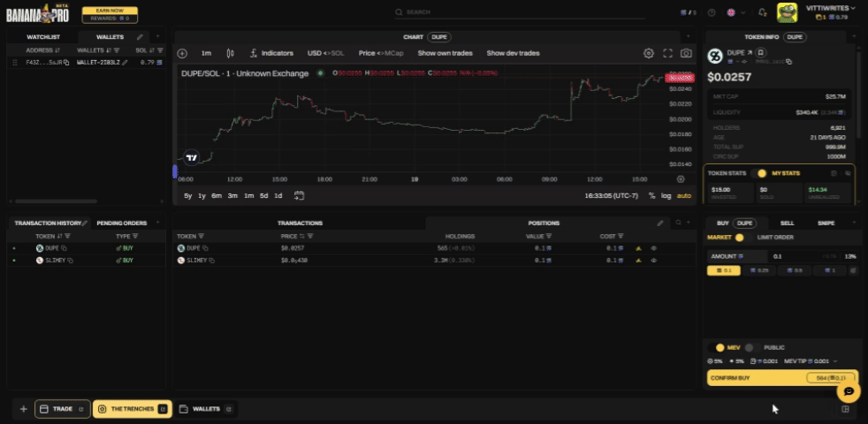Open chart settings gear icon
Screen dimensions: 868x424
click(x=649, y=53)
